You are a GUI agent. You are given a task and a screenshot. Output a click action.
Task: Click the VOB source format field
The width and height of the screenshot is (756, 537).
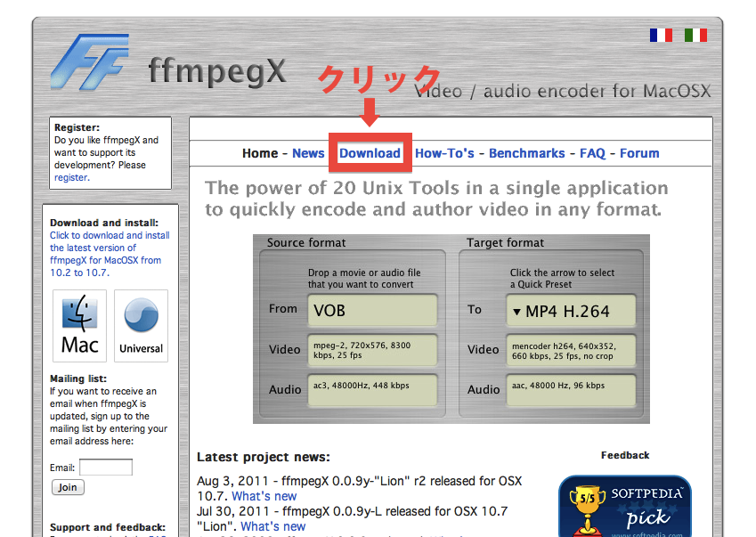(372, 311)
